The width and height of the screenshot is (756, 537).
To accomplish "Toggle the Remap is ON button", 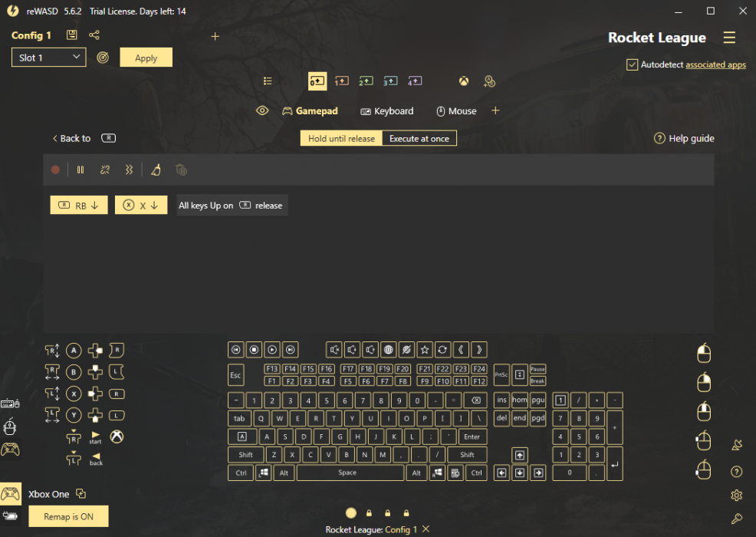I will [x=68, y=516].
